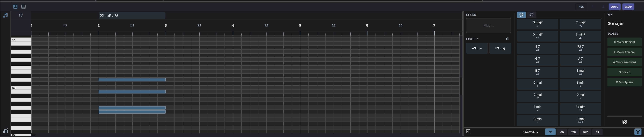The height and width of the screenshot is (137, 644).
Task: Click the refresh loop arrow icon
Action: point(21,15)
